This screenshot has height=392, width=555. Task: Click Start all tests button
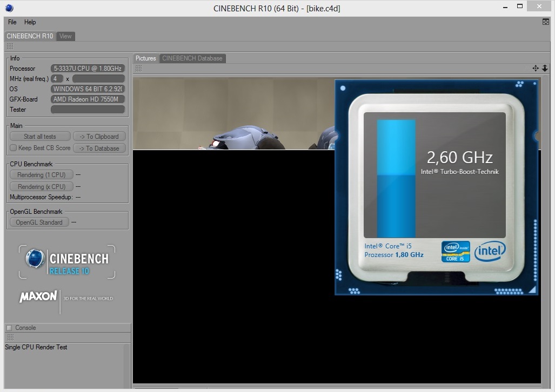coord(40,137)
